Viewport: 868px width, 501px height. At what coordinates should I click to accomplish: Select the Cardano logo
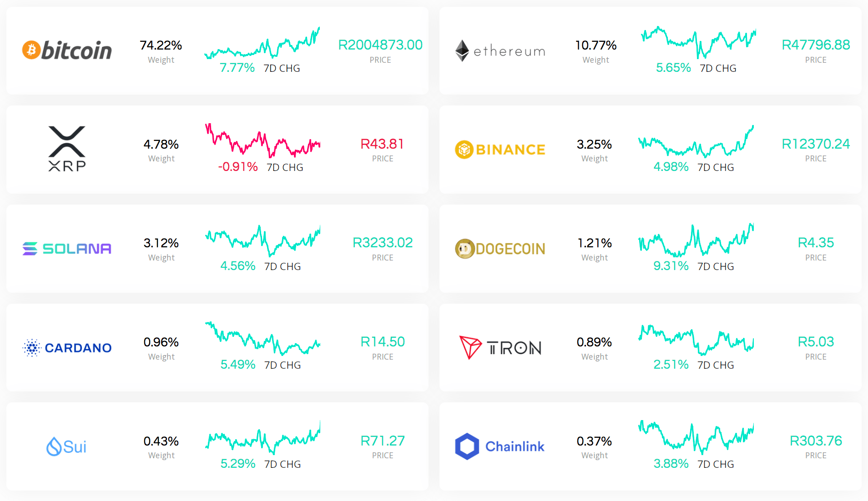(67, 347)
